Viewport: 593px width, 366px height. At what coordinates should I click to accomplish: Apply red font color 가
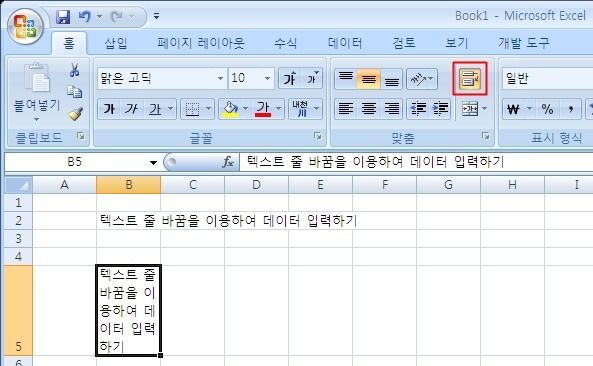[263, 109]
